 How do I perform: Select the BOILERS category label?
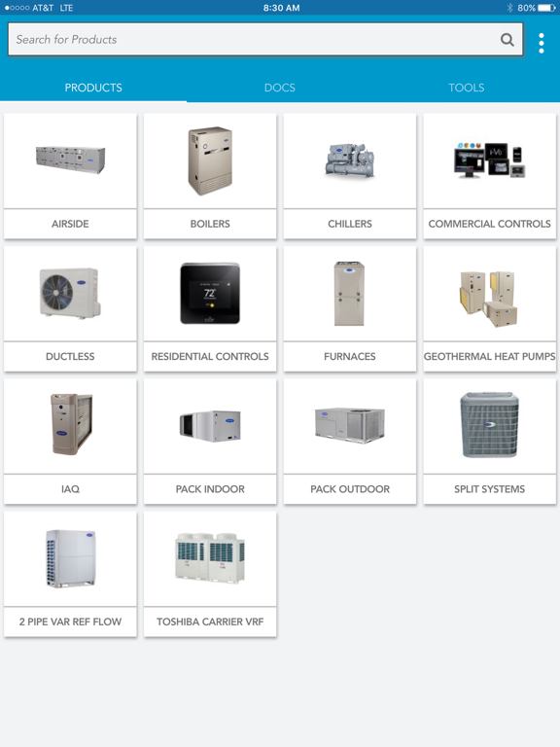pos(210,224)
